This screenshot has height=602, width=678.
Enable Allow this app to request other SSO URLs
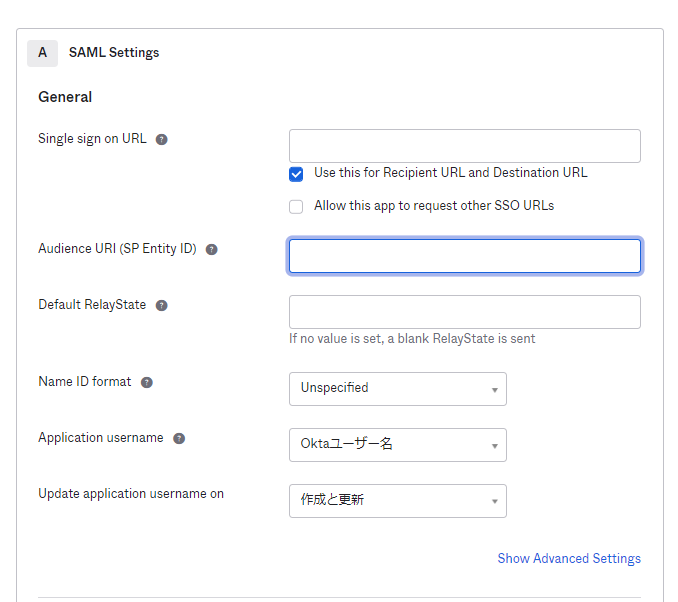296,207
